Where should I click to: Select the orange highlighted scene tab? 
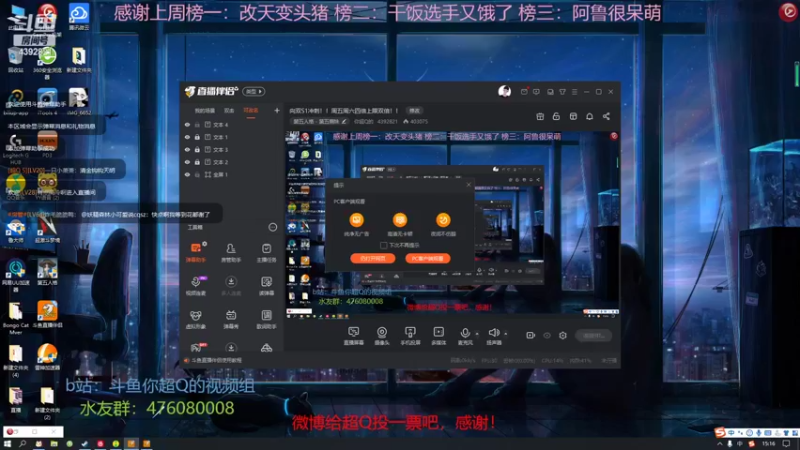[251, 110]
